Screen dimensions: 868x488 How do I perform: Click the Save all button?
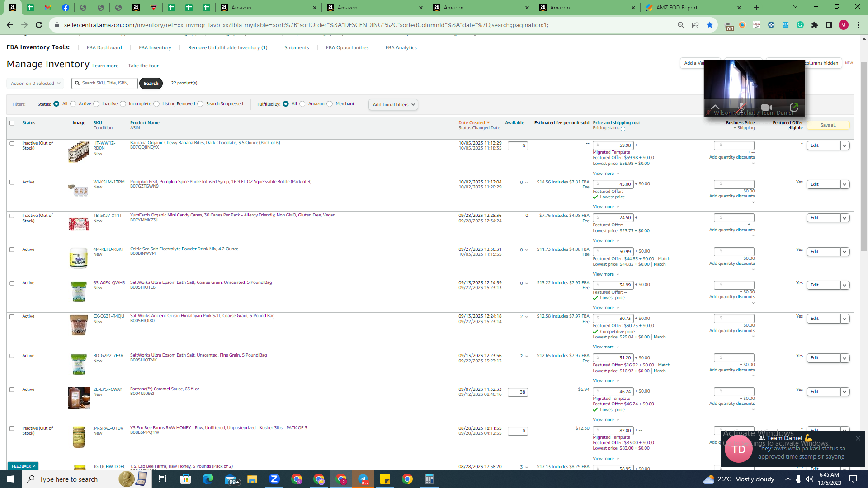(x=828, y=125)
